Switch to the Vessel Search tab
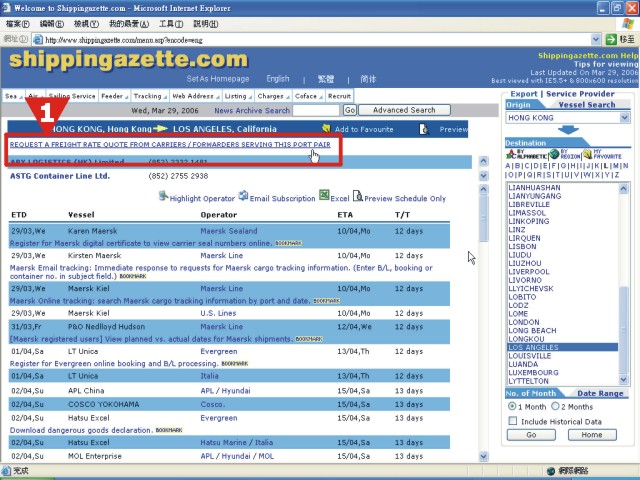This screenshot has width=640, height=480. tap(587, 104)
